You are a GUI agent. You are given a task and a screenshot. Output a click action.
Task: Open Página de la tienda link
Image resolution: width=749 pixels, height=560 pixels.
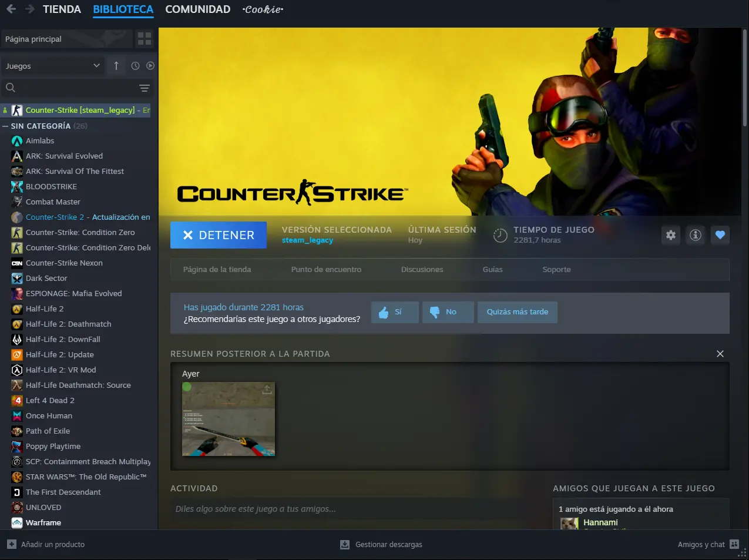pos(217,269)
